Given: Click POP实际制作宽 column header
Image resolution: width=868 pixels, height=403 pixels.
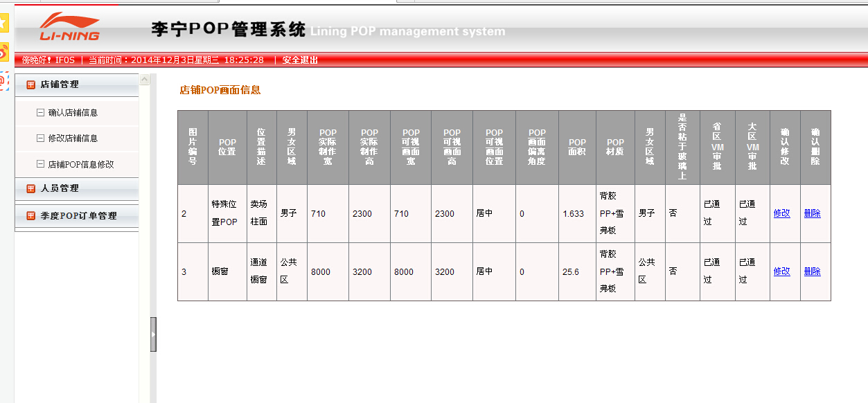Looking at the screenshot, I should pyautogui.click(x=328, y=147).
